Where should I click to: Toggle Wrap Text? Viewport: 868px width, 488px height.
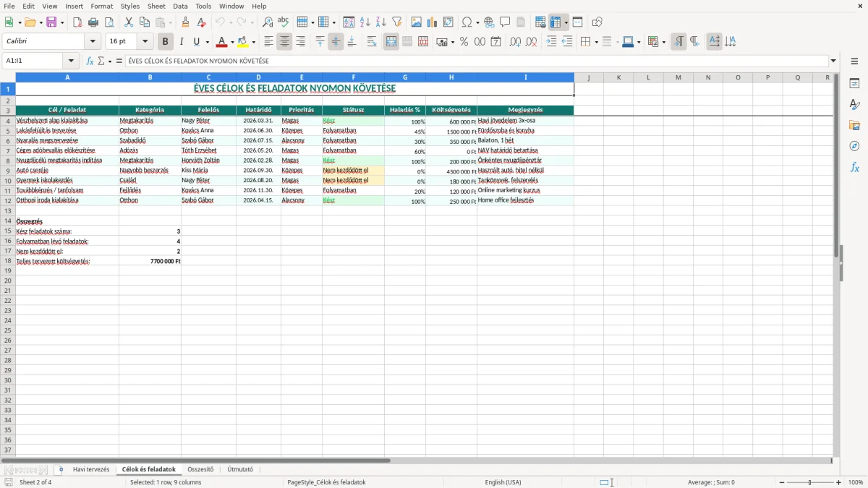(x=372, y=42)
